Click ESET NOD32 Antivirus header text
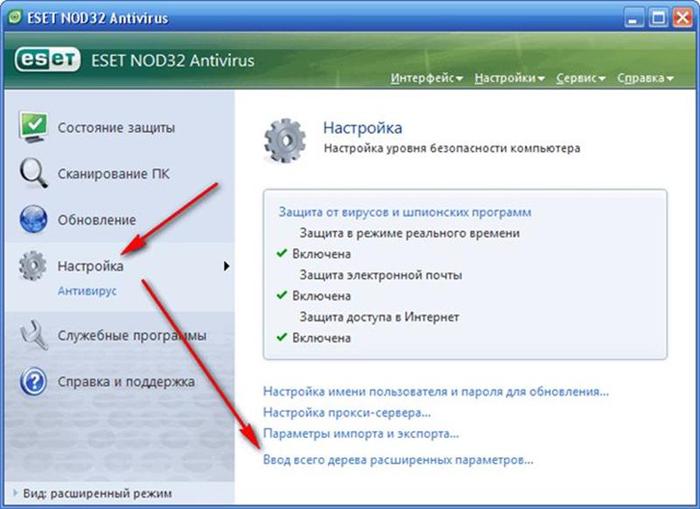This screenshot has height=509, width=700. (x=172, y=60)
